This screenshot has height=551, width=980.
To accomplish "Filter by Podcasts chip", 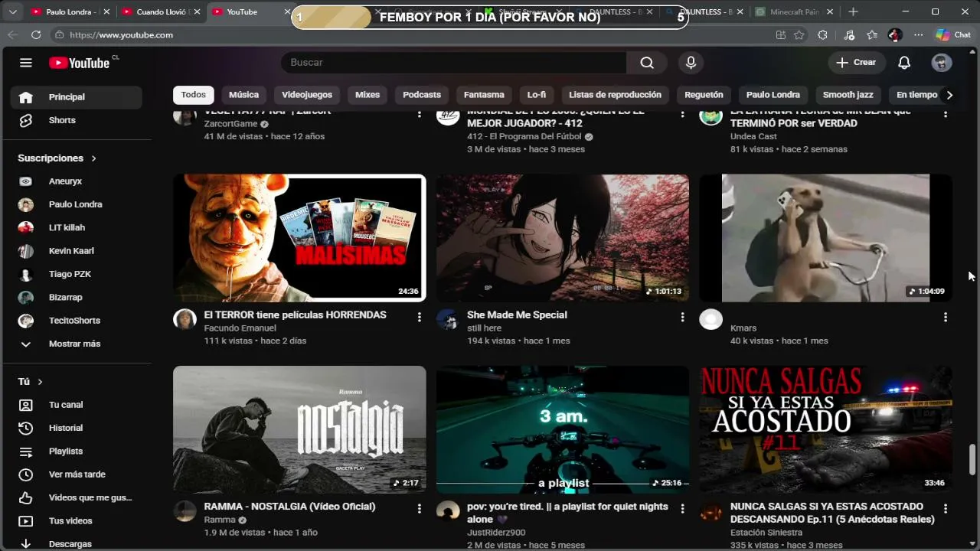I will point(422,95).
